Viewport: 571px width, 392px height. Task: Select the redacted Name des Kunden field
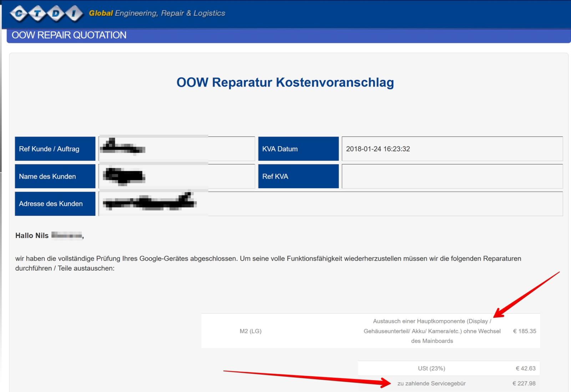tap(177, 176)
